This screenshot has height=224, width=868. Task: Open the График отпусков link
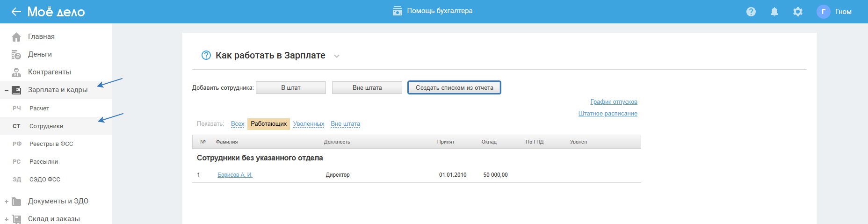614,102
